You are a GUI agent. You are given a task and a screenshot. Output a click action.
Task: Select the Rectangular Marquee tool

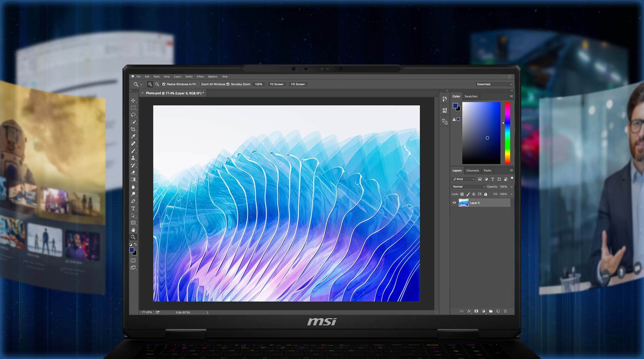[133, 108]
